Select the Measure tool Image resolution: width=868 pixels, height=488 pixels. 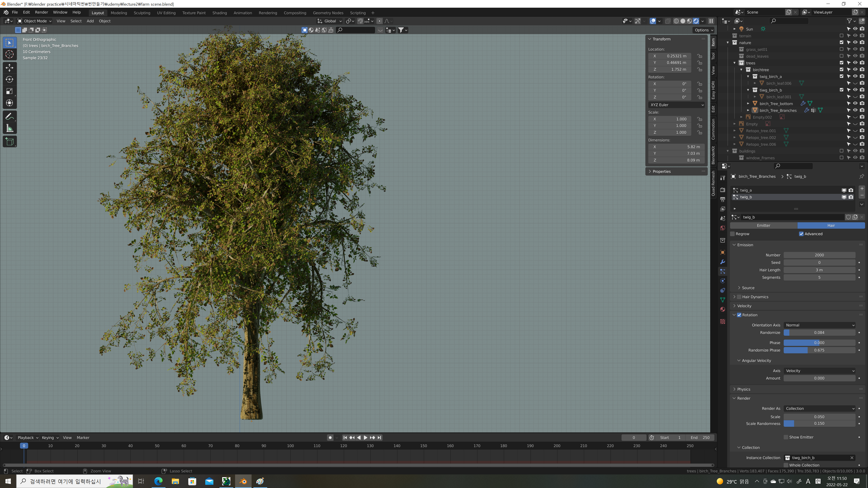click(9, 128)
